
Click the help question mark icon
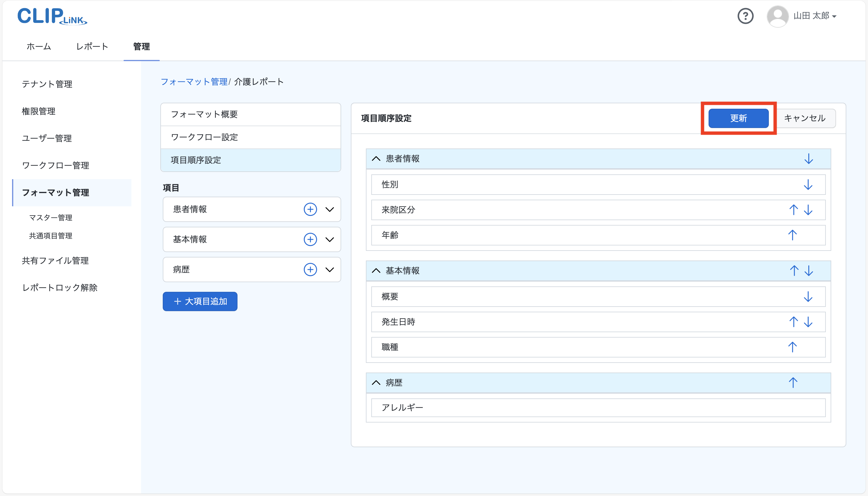point(745,16)
